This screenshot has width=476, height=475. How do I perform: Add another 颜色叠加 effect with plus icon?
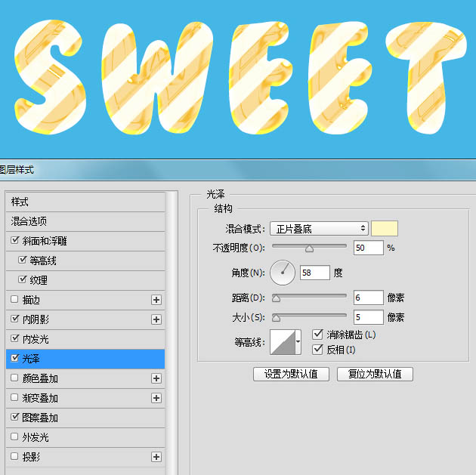[156, 378]
